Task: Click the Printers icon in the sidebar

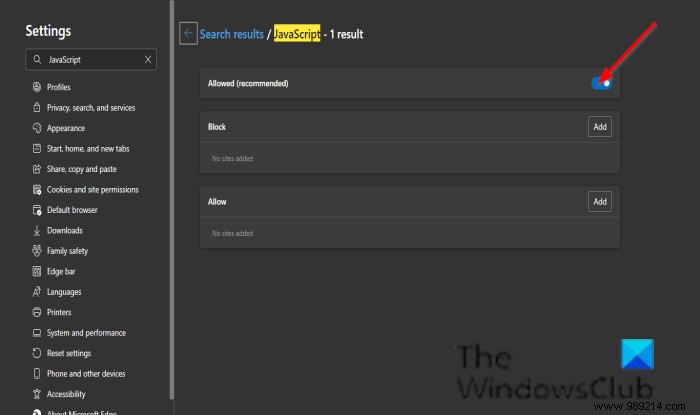Action: coord(36,312)
